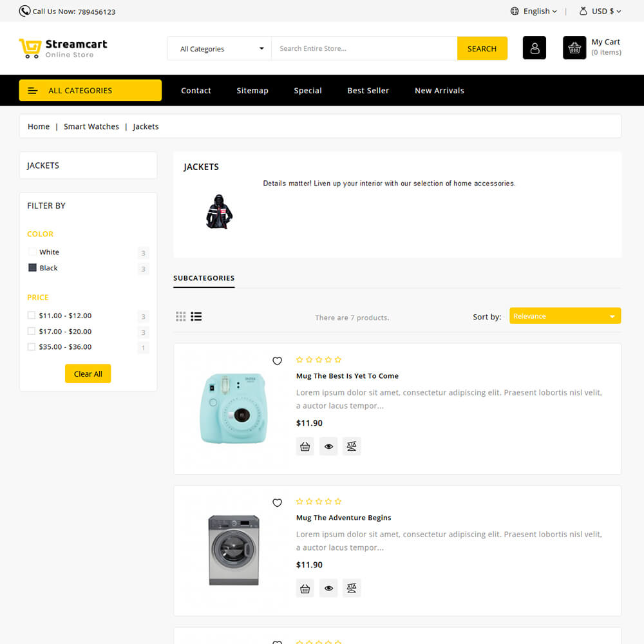Expand the Sort by Relevance dropdown

pyautogui.click(x=565, y=316)
